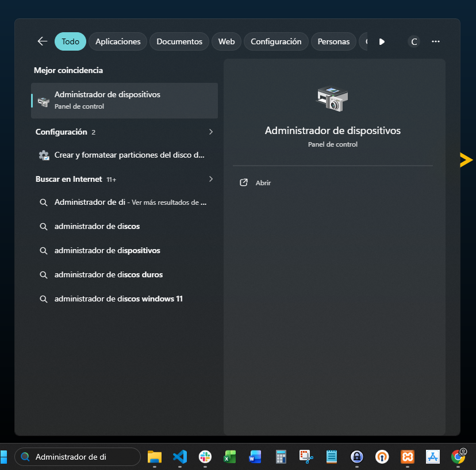The image size is (476, 470).
Task: Click the taskbar search box
Action: (78, 457)
